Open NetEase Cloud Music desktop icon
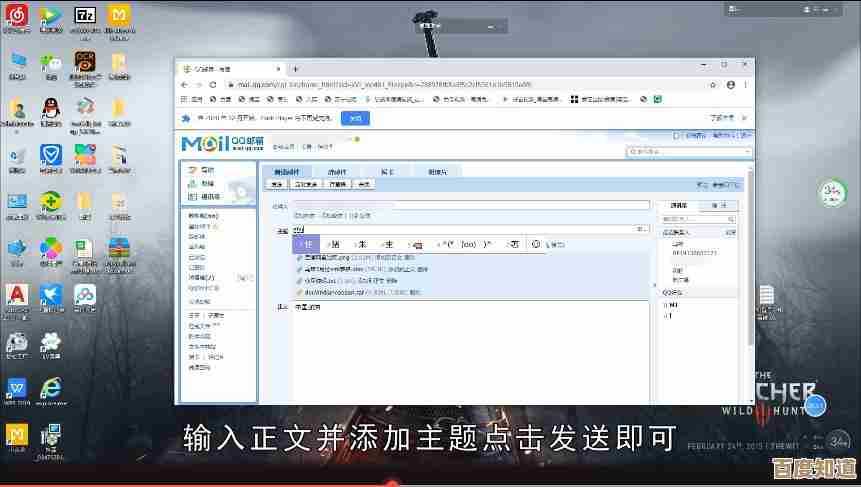This screenshot has width=861, height=487. (x=17, y=15)
